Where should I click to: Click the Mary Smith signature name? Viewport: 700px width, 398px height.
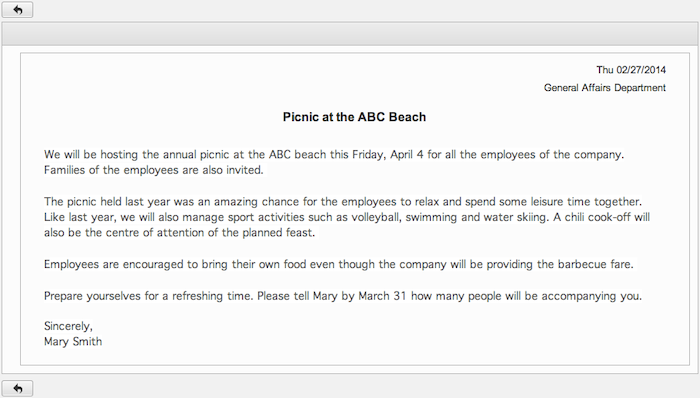73,342
